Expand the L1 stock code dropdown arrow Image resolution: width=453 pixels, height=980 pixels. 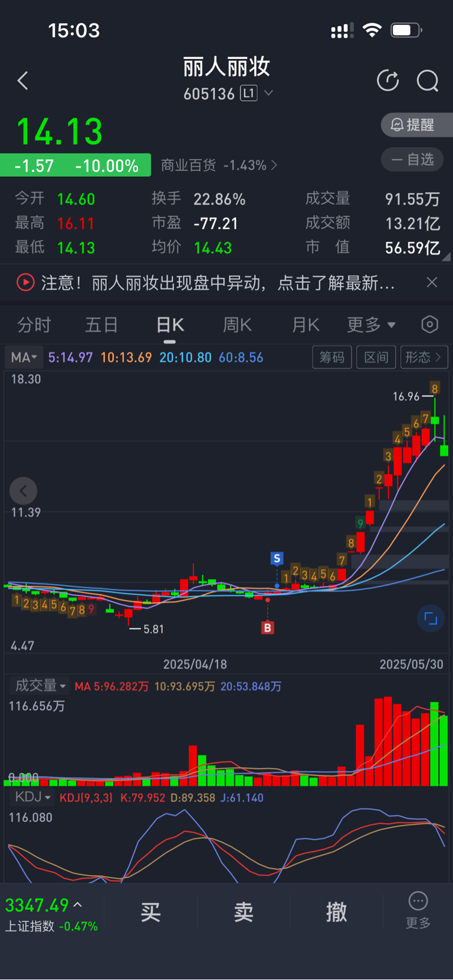click(x=268, y=93)
